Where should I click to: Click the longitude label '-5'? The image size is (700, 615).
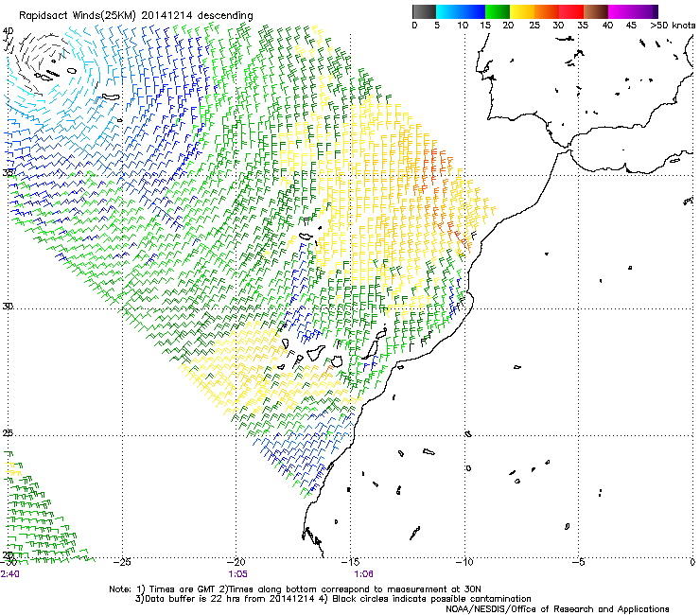coord(579,562)
